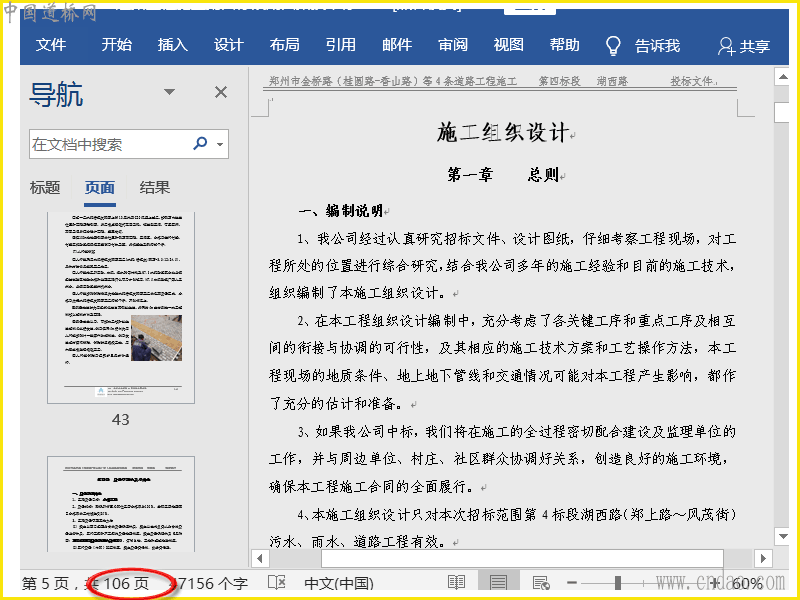Select the 页面 navigation tab
This screenshot has width=800, height=600.
point(99,188)
